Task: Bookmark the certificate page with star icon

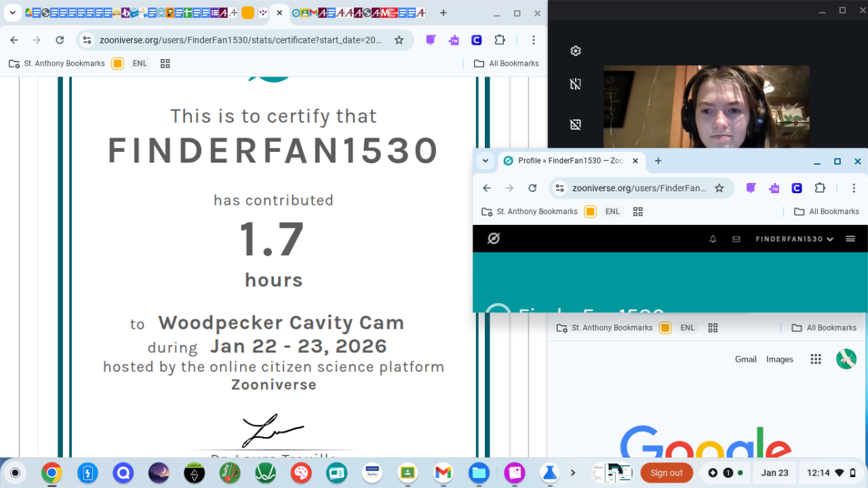Action: [399, 40]
